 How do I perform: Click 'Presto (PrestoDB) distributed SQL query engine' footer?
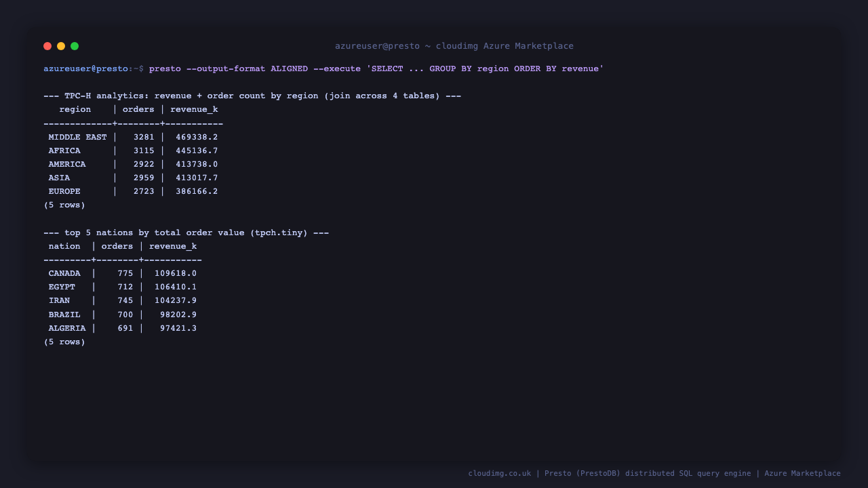click(648, 473)
